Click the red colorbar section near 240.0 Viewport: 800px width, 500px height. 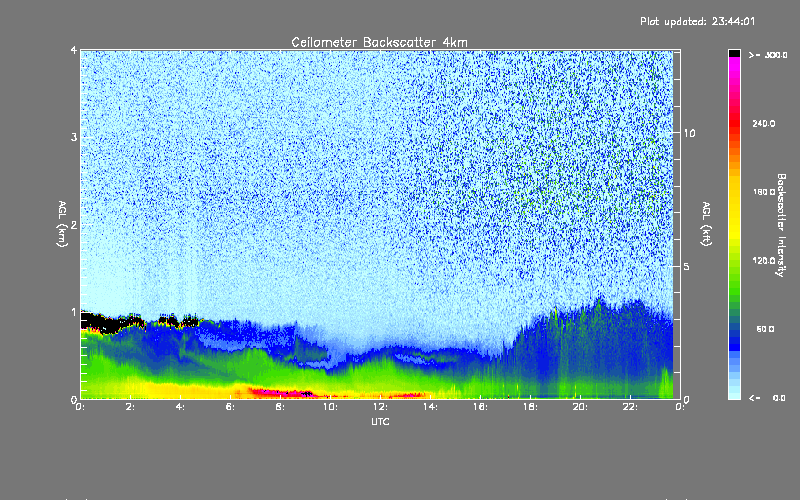tap(734, 125)
